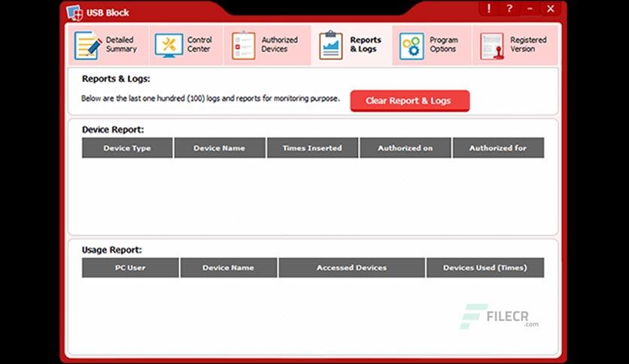This screenshot has width=629, height=364.
Task: Click the exclamation mark alert icon
Action: (x=488, y=8)
